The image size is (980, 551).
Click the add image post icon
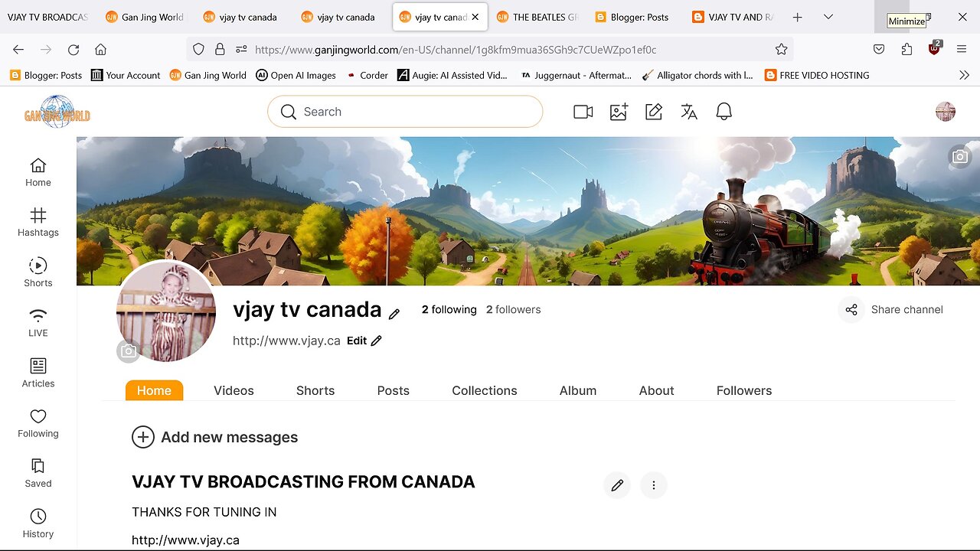click(619, 112)
